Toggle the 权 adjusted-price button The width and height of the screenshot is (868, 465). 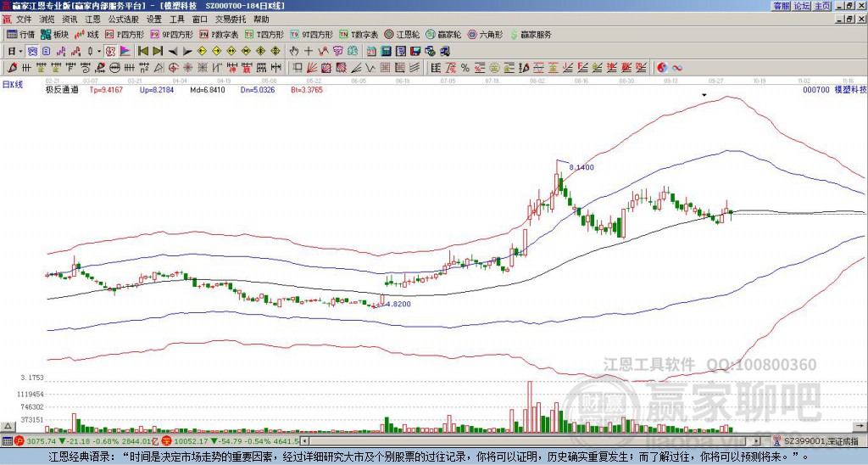[x=110, y=52]
